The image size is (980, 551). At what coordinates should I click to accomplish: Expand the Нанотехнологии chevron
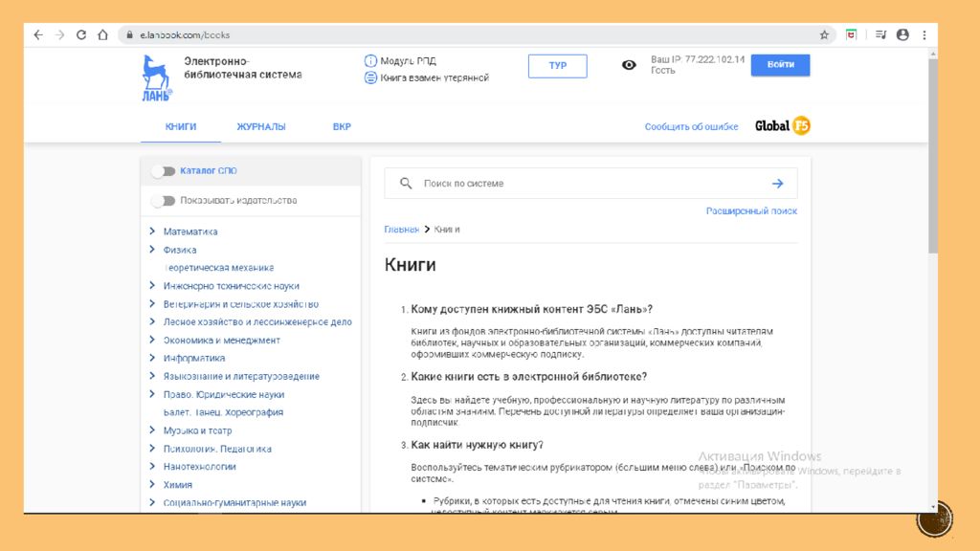tap(152, 466)
